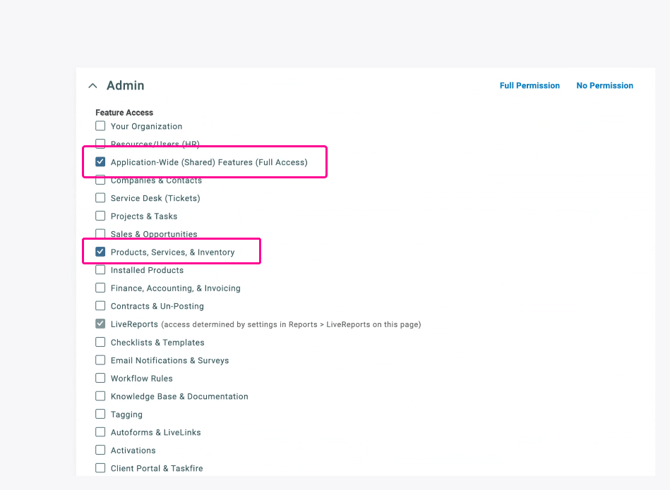Check the Sales & Opportunities checkbox

click(100, 234)
